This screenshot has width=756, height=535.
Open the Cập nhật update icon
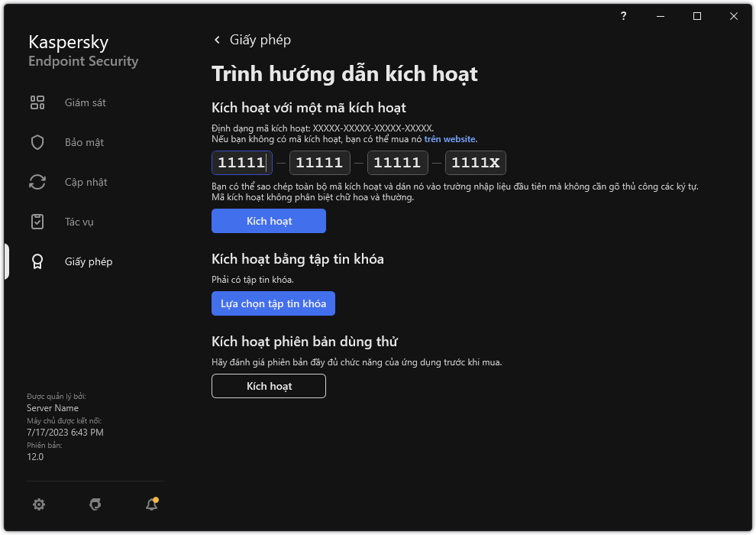[37, 182]
